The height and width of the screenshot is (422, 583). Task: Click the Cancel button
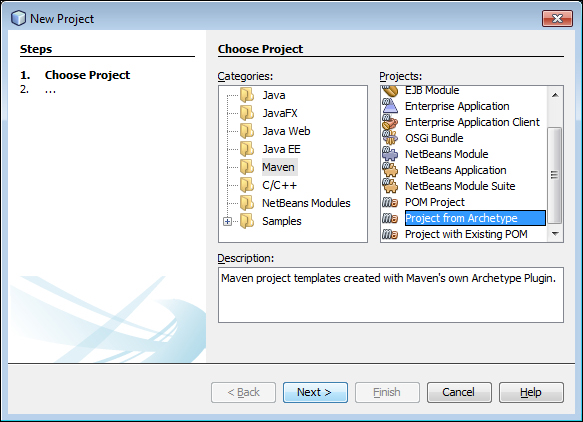point(459,392)
